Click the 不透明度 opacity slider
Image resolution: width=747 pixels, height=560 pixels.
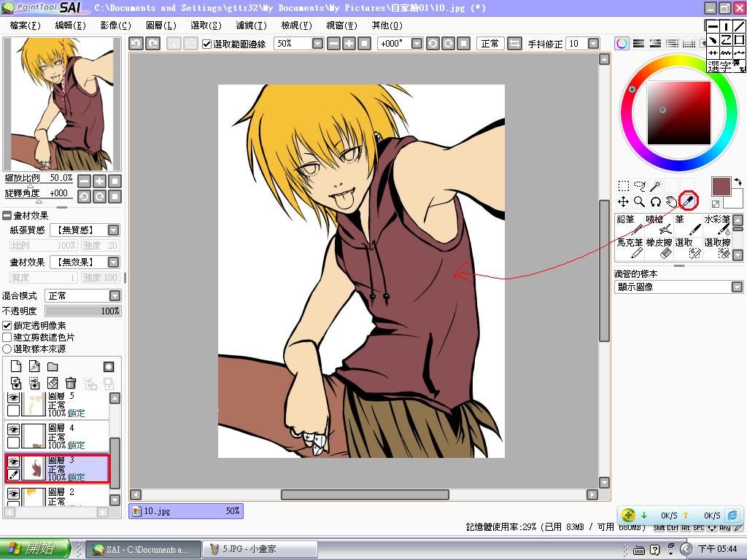[83, 311]
